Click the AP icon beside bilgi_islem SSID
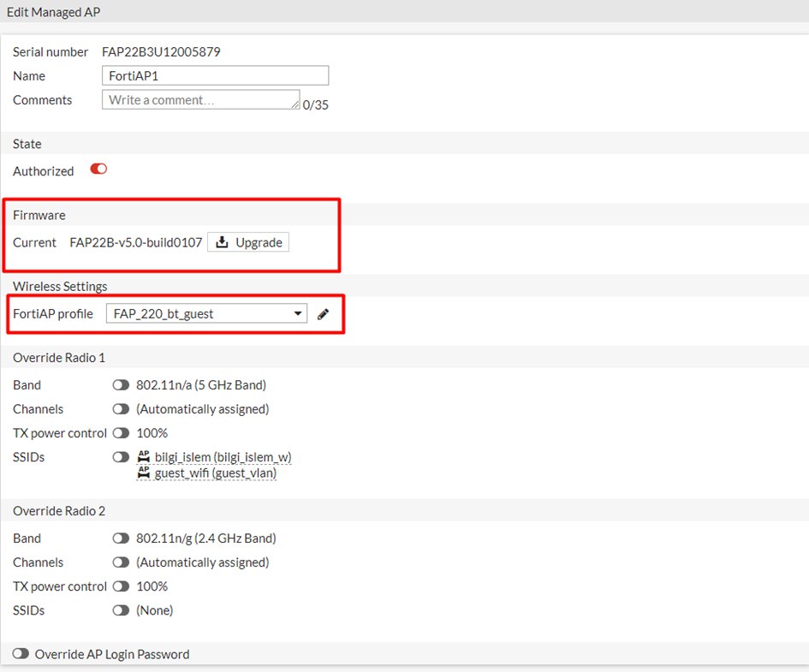The width and height of the screenshot is (809, 672). (x=144, y=457)
